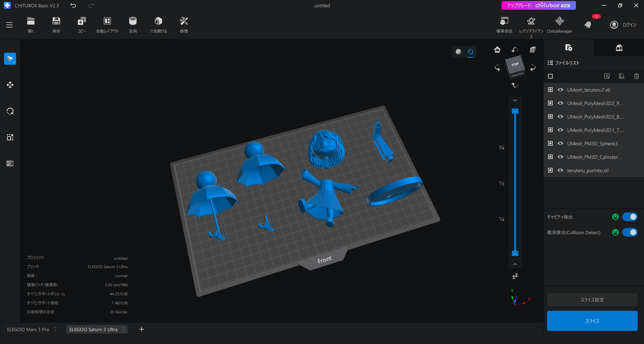This screenshot has width=644, height=344.
Task: Open レジンアライアンス resin alliance
Action: pyautogui.click(x=531, y=27)
